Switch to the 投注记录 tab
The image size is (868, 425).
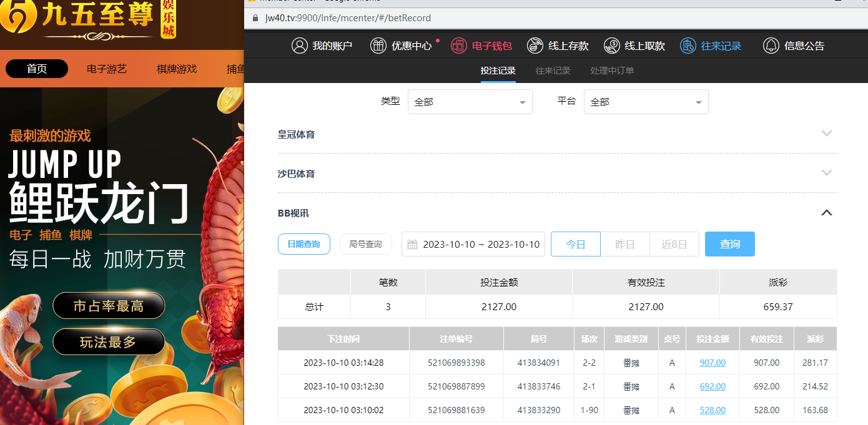[x=498, y=71]
